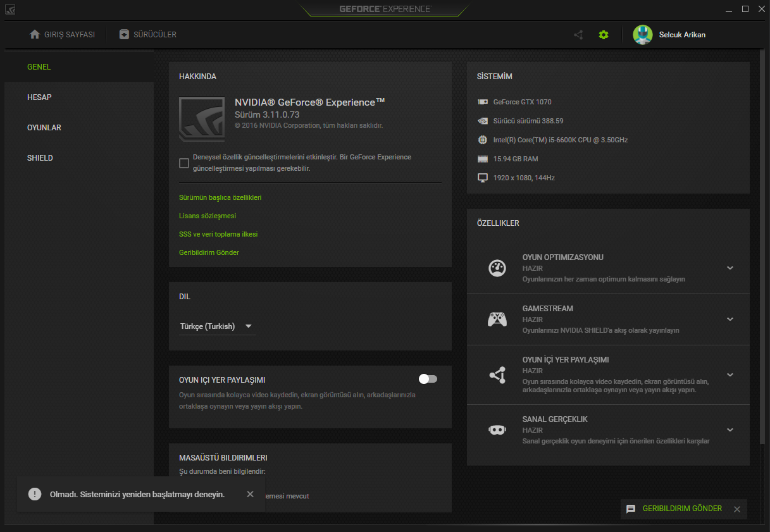Dismiss the restart error notification
This screenshot has height=532, width=770.
coord(250,494)
